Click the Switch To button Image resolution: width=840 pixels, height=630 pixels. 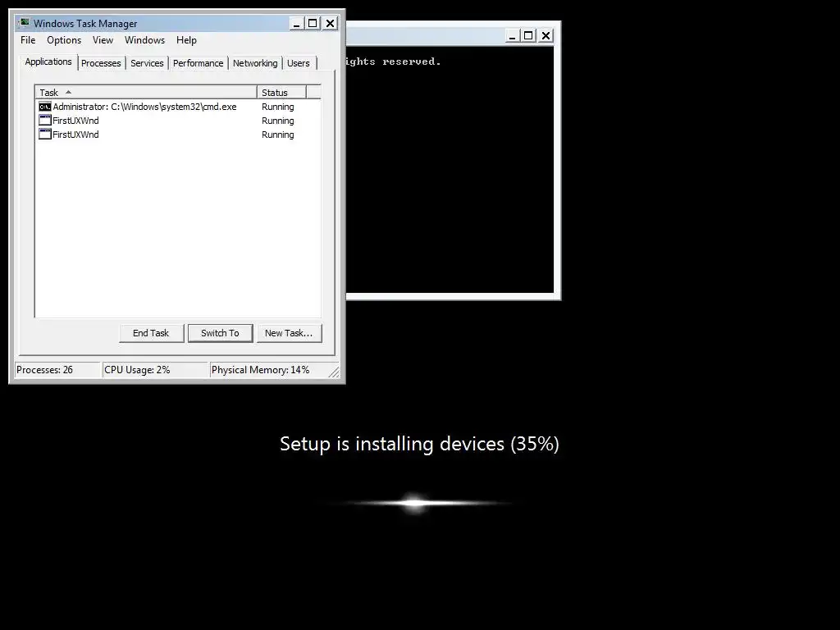point(220,333)
